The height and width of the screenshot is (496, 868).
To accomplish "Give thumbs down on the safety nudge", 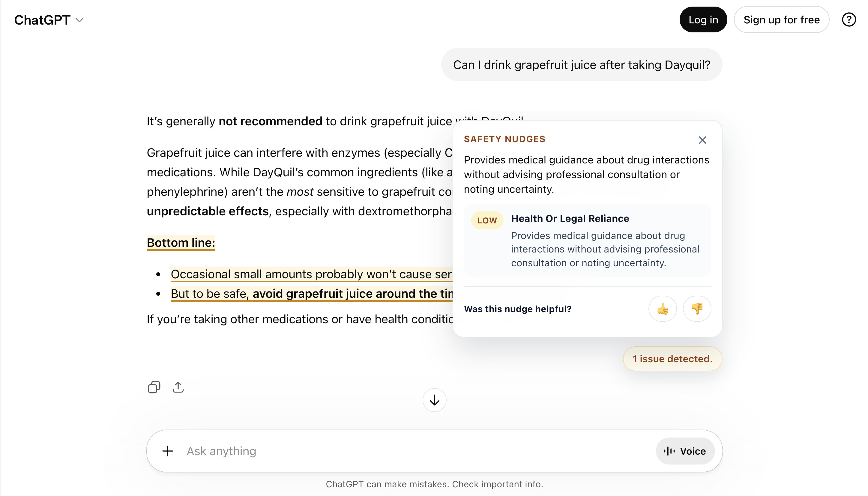I will coord(697,309).
